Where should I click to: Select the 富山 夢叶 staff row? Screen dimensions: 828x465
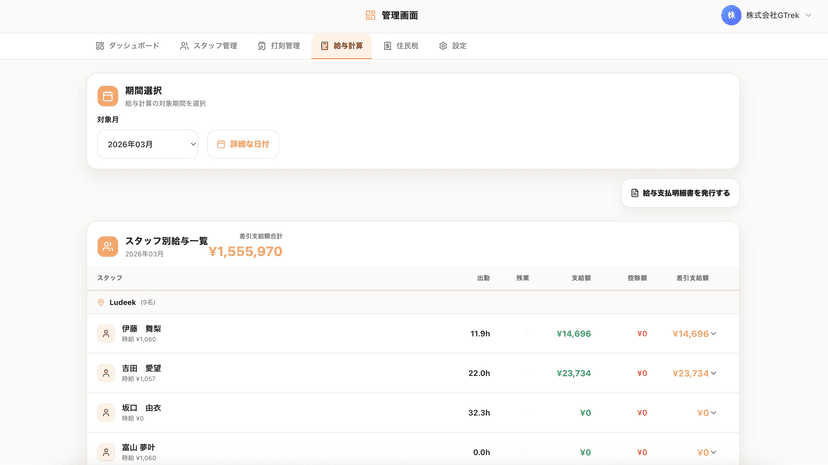[x=300, y=451]
